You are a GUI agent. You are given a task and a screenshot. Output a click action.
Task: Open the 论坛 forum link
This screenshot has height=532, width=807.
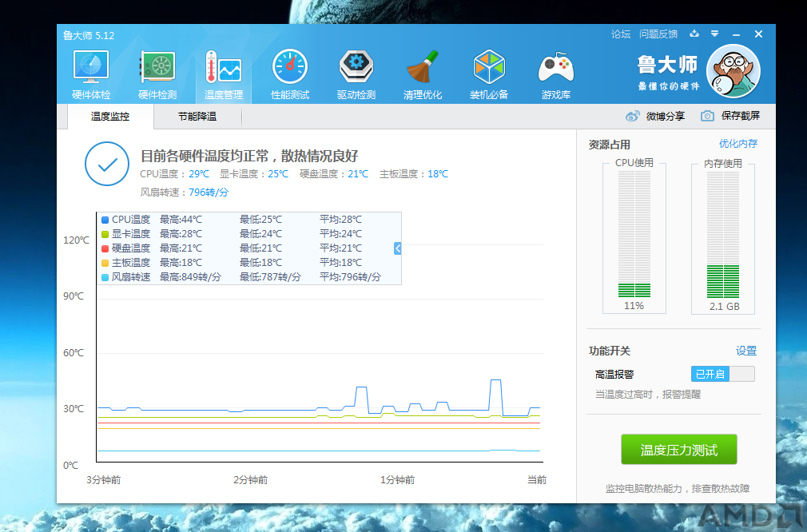click(x=621, y=34)
